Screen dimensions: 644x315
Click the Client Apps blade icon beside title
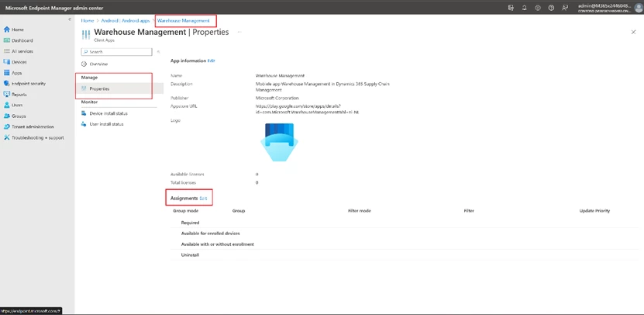[x=86, y=35]
